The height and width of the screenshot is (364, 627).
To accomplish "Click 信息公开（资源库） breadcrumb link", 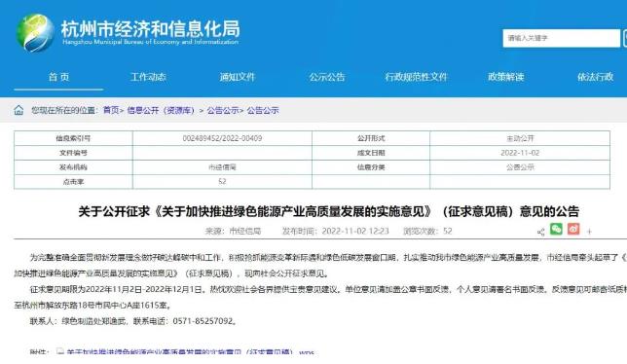I will (x=161, y=110).
